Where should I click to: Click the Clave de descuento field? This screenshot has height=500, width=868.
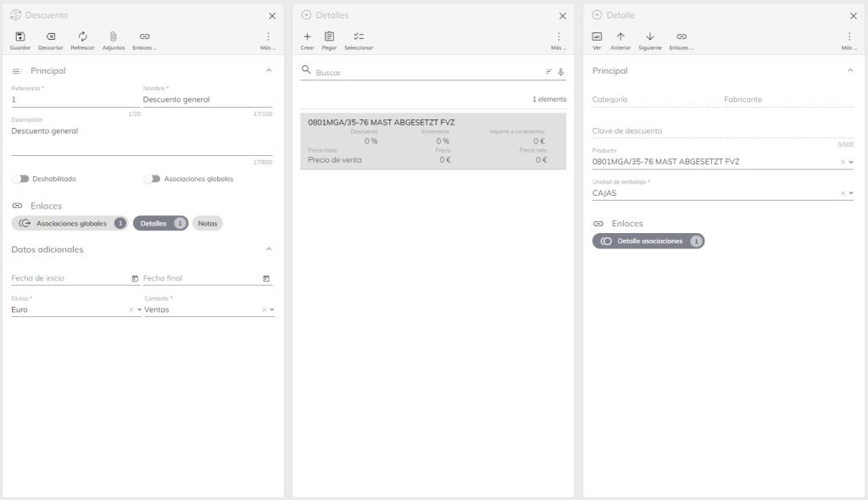point(722,131)
